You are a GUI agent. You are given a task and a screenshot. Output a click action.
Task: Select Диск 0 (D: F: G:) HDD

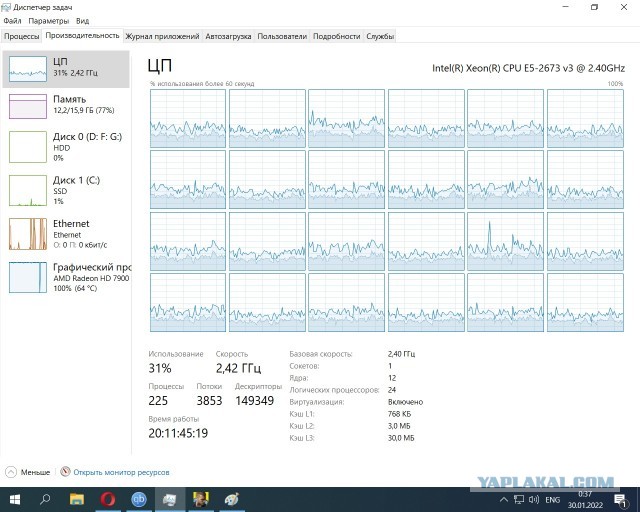(66, 146)
